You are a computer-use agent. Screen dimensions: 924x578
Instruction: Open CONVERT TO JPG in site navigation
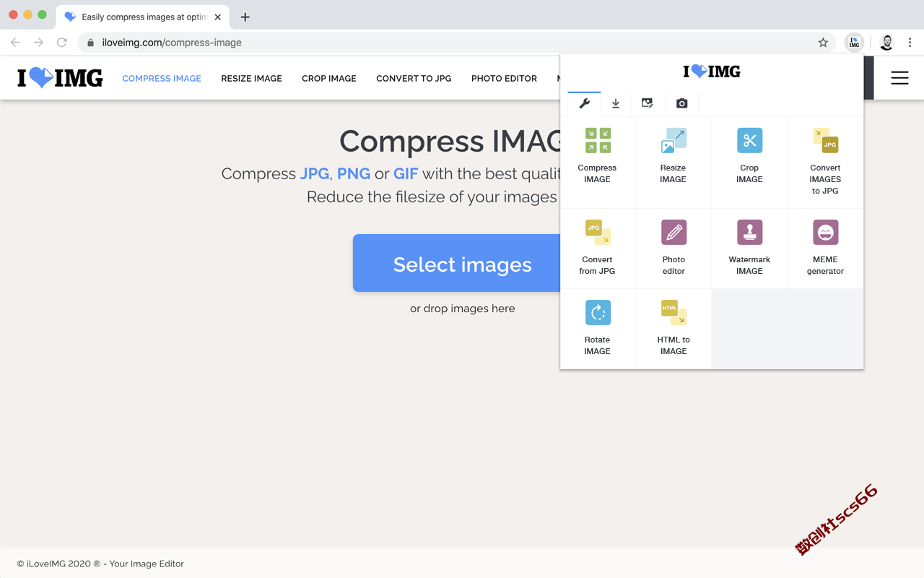click(414, 78)
